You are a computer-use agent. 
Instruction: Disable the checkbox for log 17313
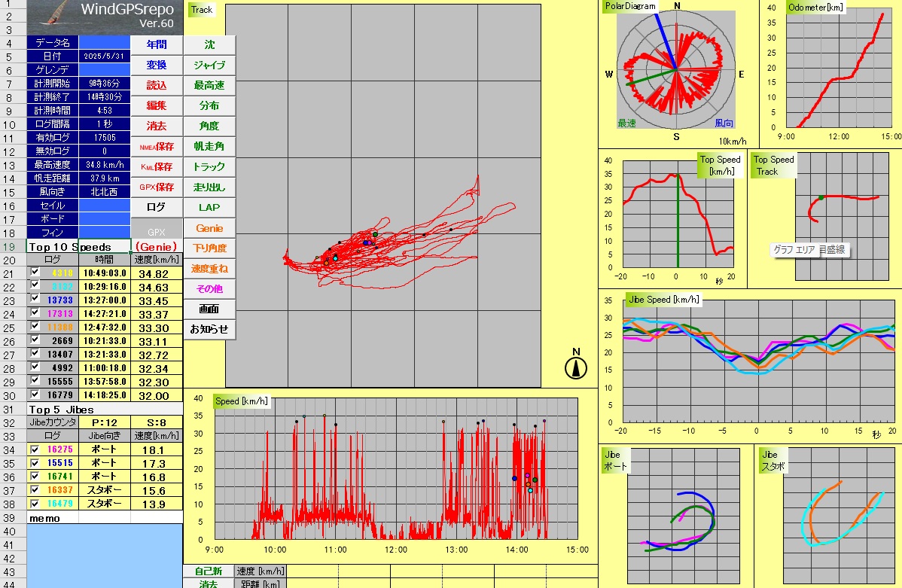pyautogui.click(x=35, y=313)
